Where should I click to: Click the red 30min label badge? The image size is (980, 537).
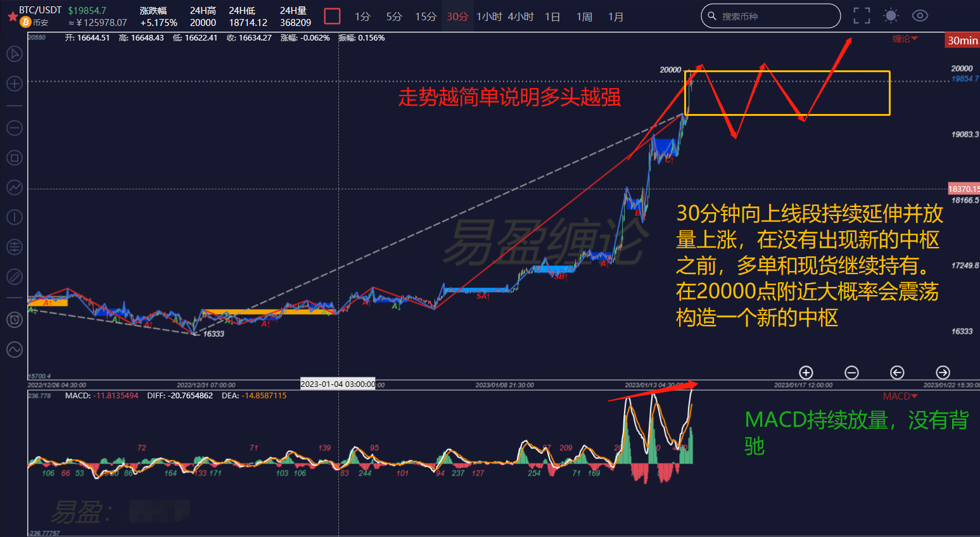coord(962,41)
